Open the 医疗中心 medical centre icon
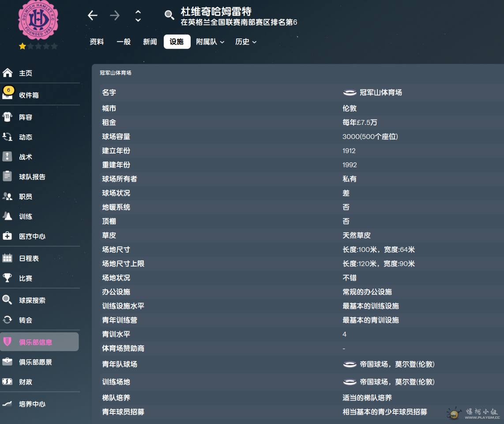This screenshot has width=504, height=424. click(8, 236)
